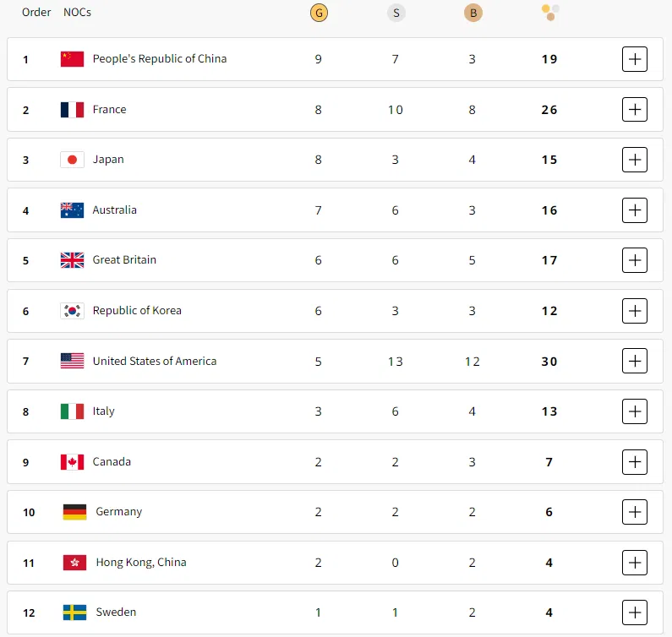Click the silver medal column icon

click(396, 13)
